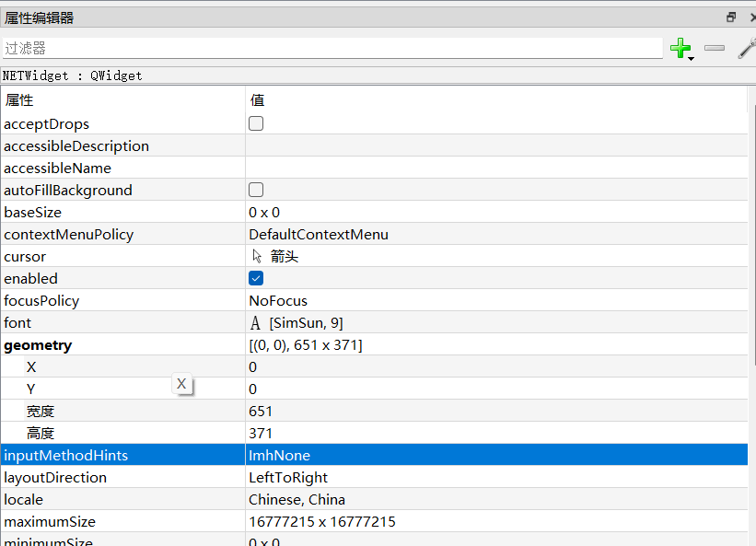The width and height of the screenshot is (756, 546).
Task: Open dropdown arrow beside green plus icon
Action: 691,59
